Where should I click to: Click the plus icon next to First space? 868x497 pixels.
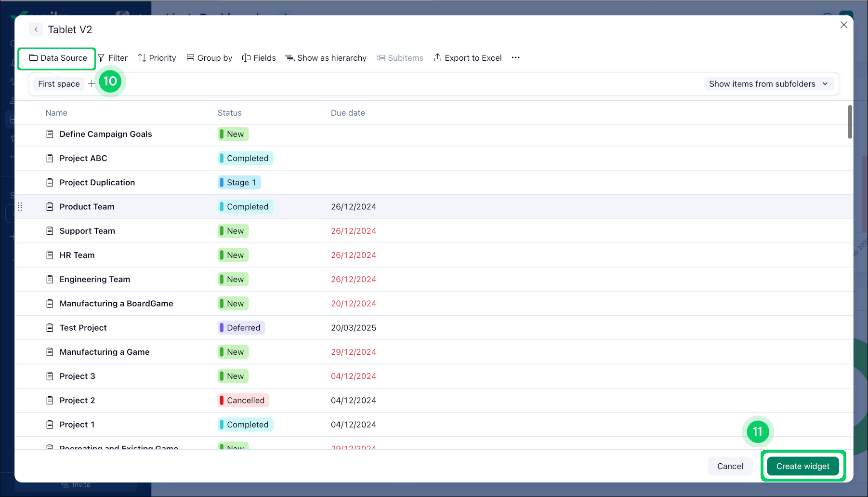tap(92, 84)
